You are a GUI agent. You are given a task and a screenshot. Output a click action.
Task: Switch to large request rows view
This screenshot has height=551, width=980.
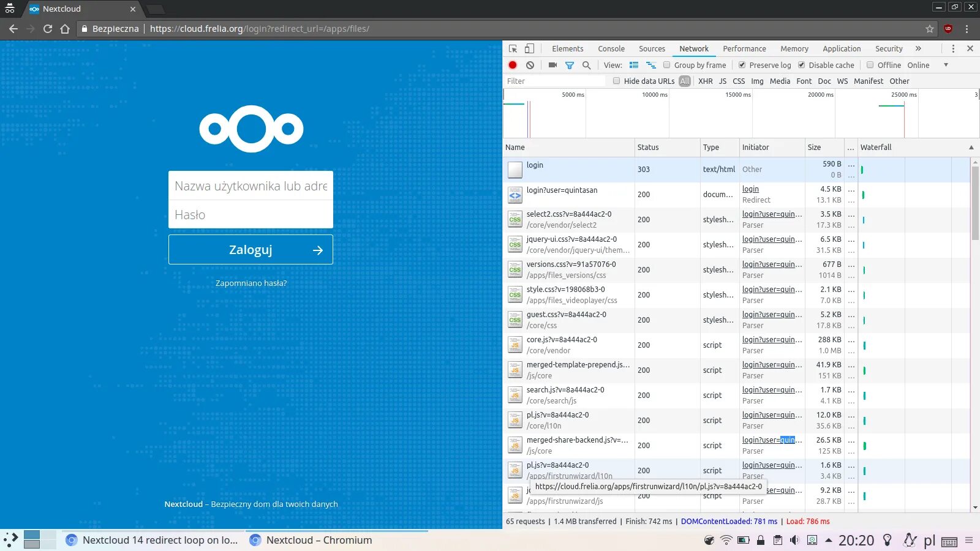point(634,65)
